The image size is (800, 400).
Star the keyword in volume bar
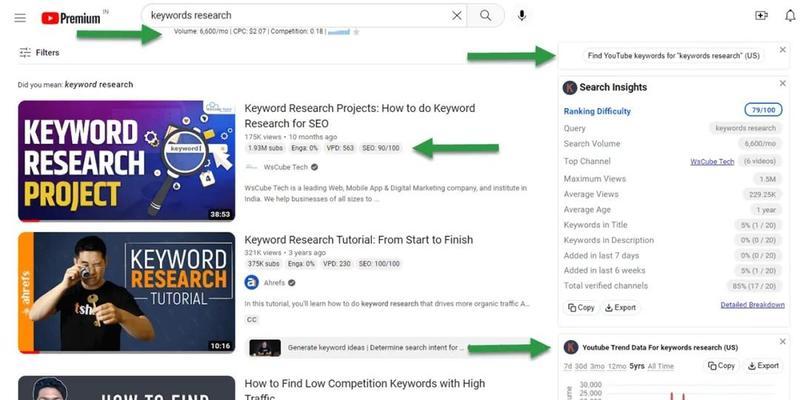356,32
